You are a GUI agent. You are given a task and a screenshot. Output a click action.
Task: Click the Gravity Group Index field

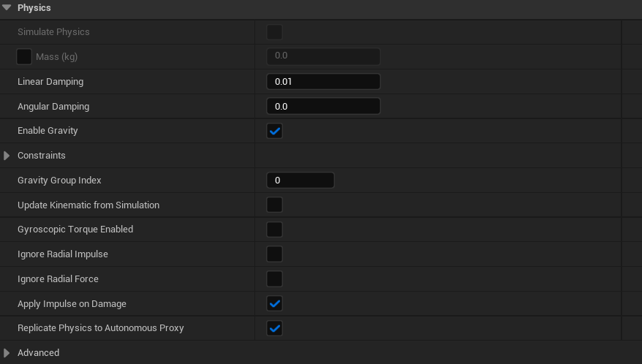coord(300,181)
